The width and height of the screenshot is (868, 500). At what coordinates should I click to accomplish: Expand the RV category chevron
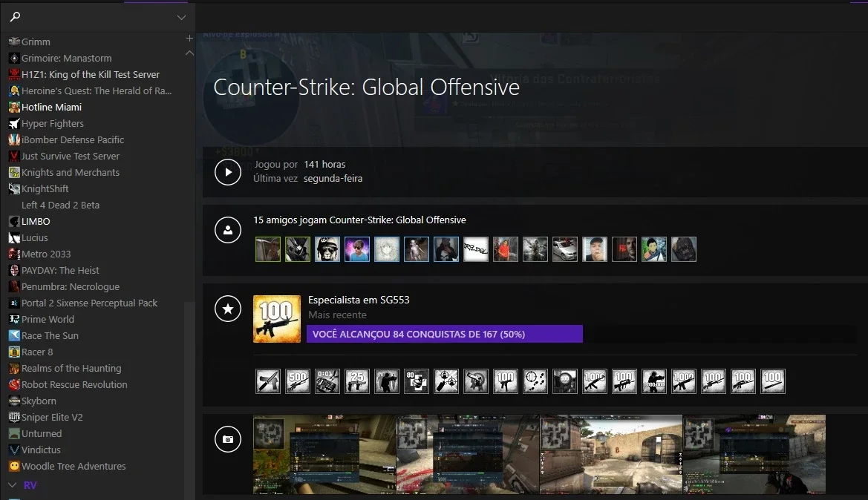point(13,485)
